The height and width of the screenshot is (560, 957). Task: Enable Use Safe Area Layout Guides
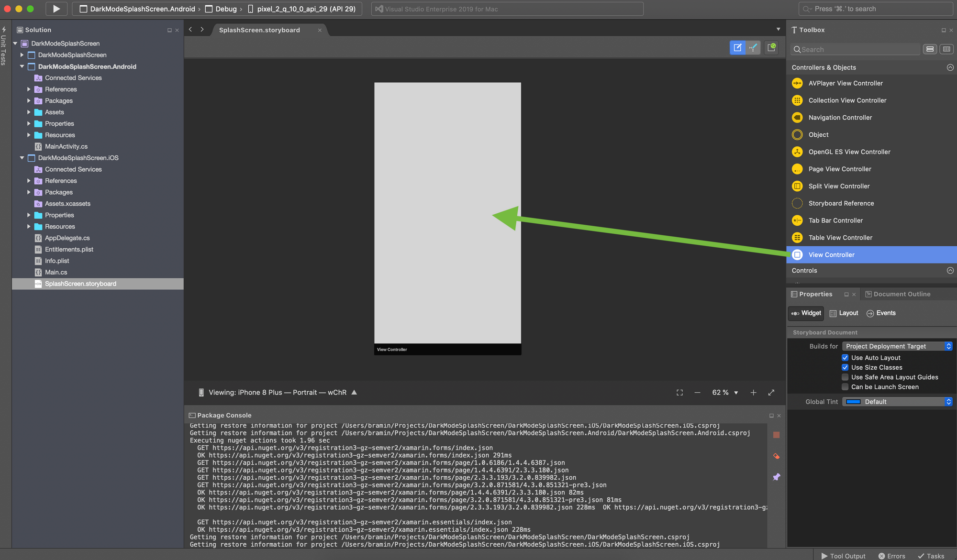coord(845,377)
